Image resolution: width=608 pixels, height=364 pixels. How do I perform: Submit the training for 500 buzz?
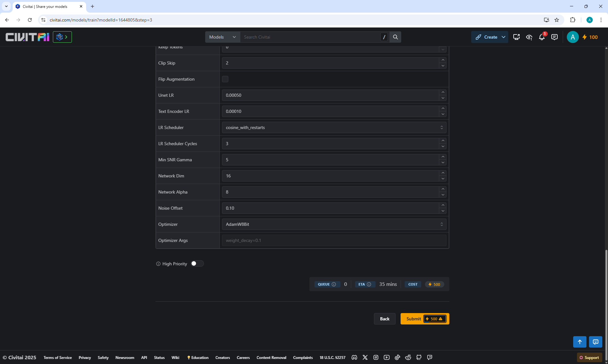tap(424, 319)
